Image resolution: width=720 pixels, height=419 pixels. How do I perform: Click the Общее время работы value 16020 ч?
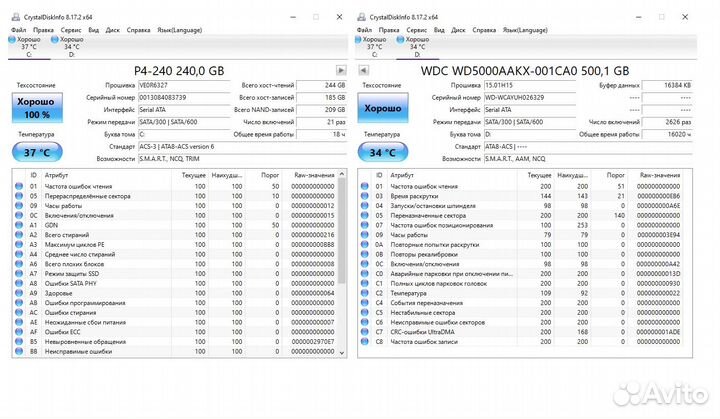667,134
